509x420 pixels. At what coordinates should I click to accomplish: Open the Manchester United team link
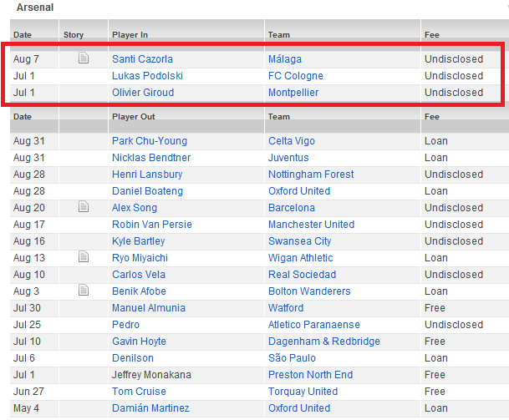(311, 225)
